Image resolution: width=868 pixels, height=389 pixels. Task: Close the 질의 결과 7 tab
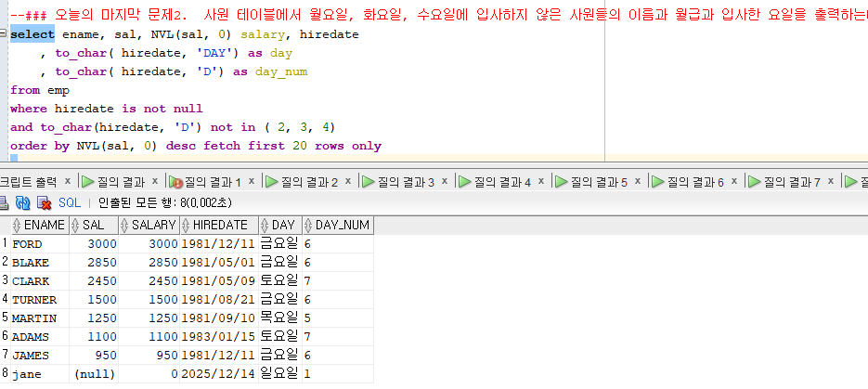[830, 180]
